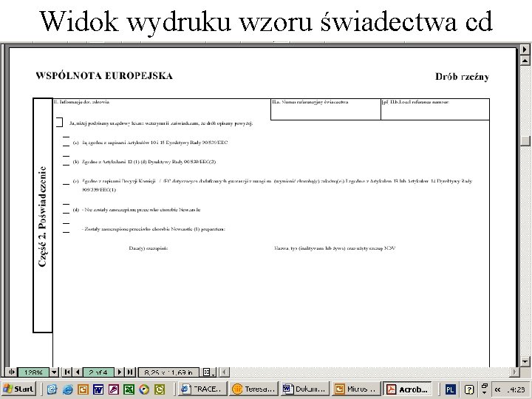Open the page layout options button
Image resolution: width=532 pixels, height=399 pixels.
coord(208,372)
